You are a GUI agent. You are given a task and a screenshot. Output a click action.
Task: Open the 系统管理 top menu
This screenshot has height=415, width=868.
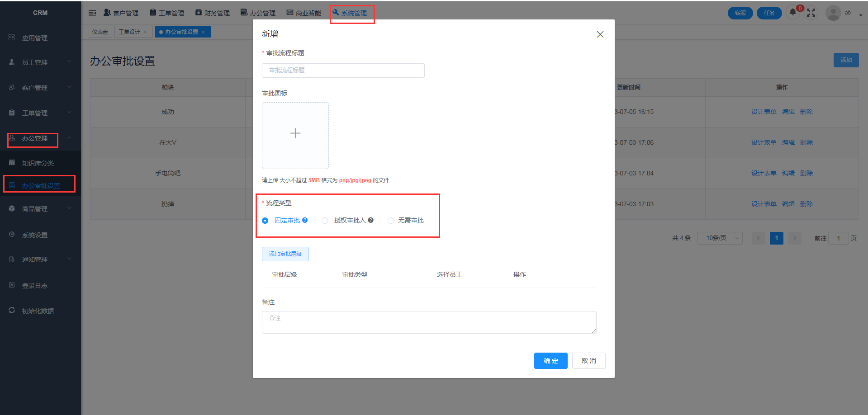tap(350, 13)
